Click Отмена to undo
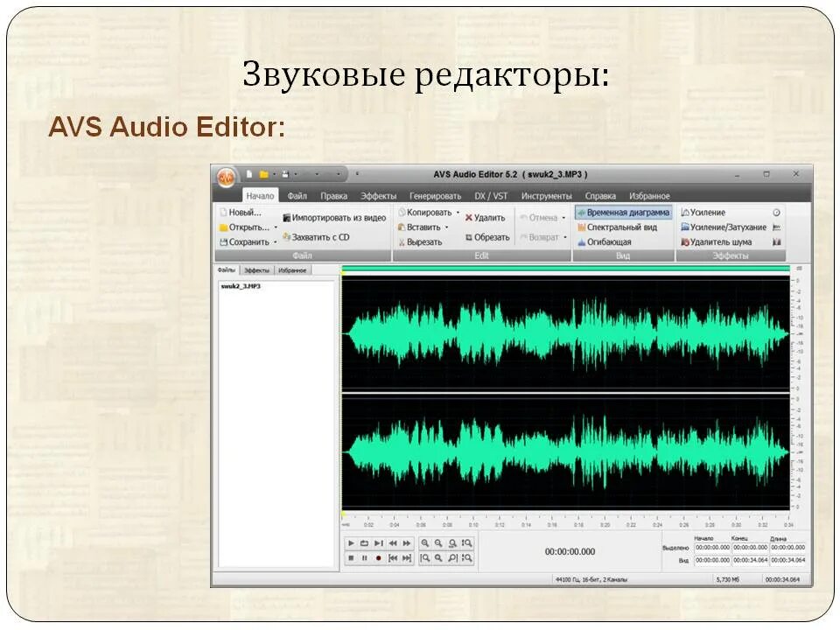Viewport: 840px width, 630px height. point(538,218)
